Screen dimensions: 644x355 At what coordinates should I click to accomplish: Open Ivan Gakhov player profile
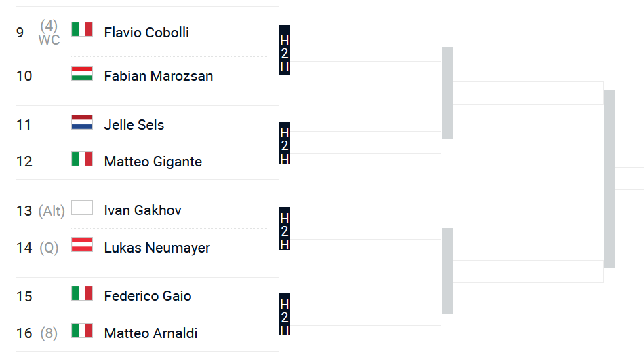[142, 210]
